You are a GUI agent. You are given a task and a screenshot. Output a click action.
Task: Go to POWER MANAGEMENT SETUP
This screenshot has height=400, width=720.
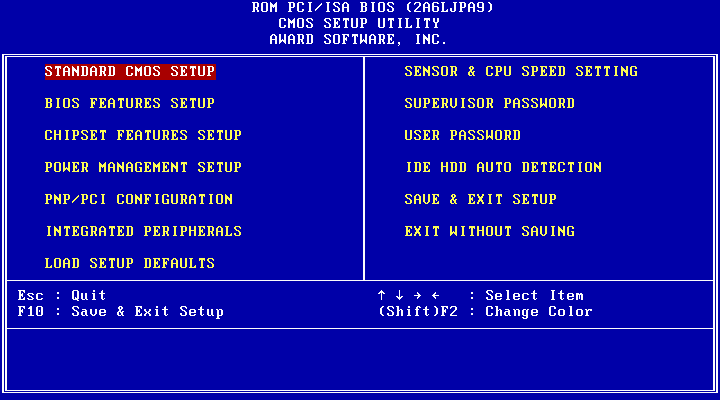click(x=143, y=167)
